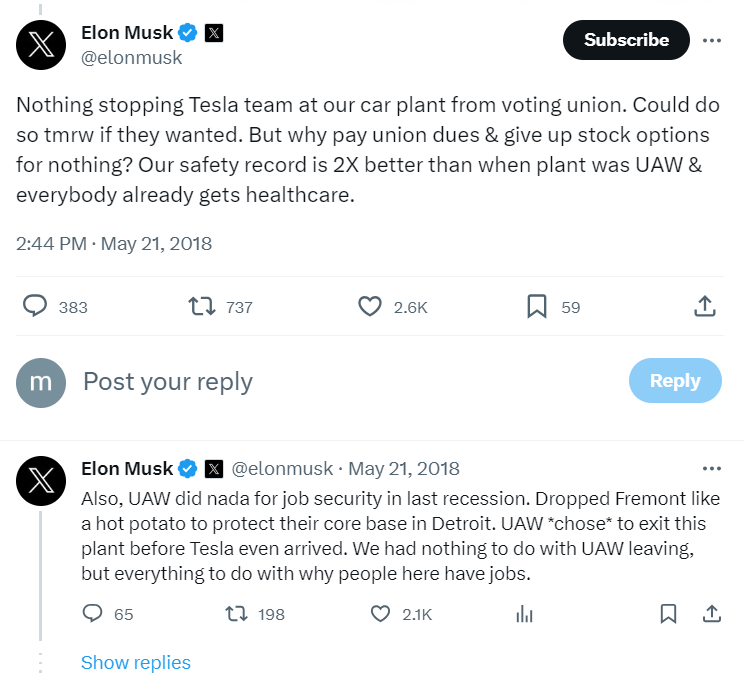This screenshot has height=678, width=744.
Task: Like the main post with 2.6K likes
Action: 370,306
